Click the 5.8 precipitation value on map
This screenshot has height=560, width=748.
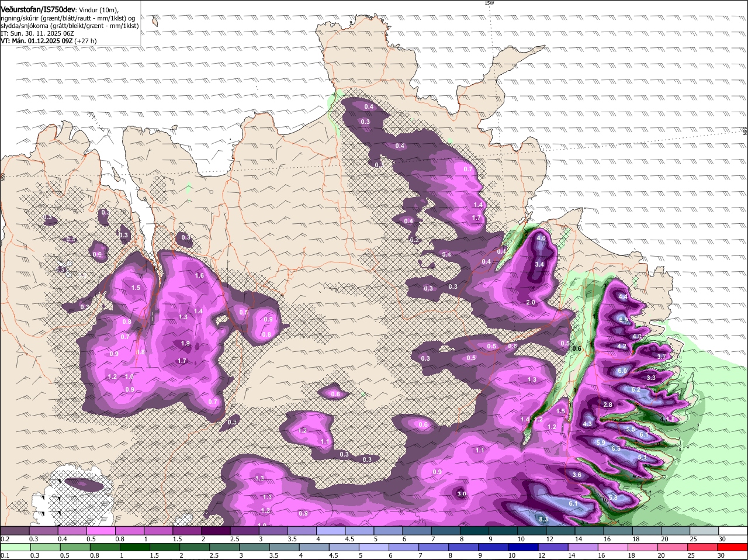tap(613, 497)
